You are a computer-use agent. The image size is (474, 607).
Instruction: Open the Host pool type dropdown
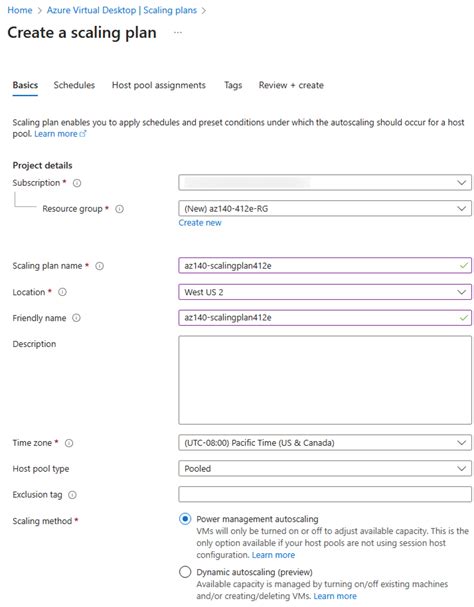tap(325, 468)
